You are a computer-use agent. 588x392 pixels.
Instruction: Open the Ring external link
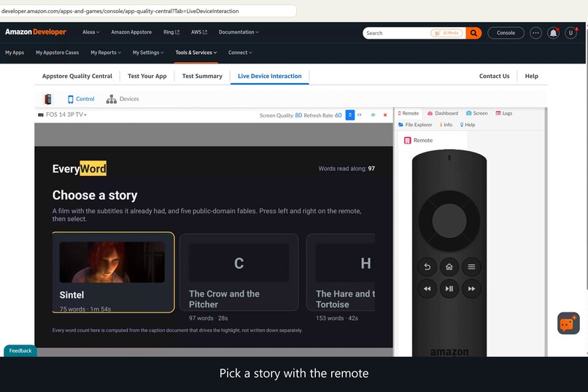(x=171, y=32)
